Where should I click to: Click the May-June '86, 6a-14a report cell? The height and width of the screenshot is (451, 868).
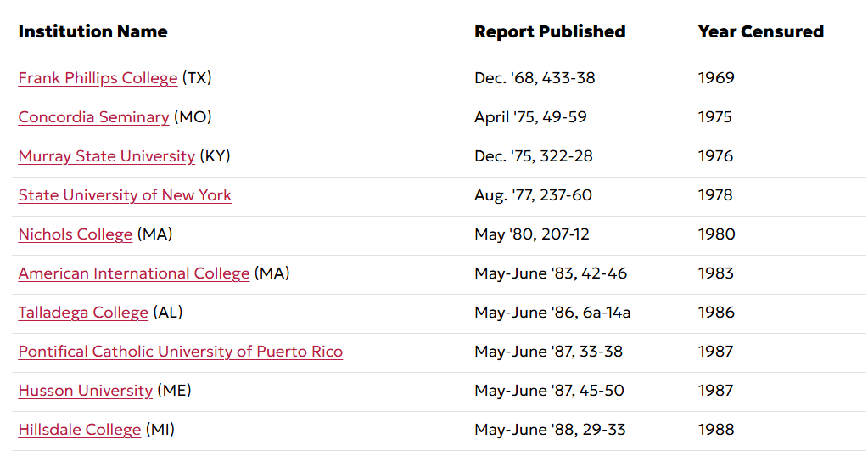(x=552, y=313)
